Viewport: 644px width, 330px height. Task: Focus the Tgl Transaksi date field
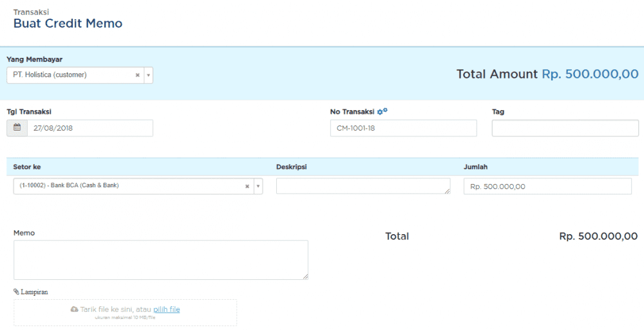(x=90, y=128)
